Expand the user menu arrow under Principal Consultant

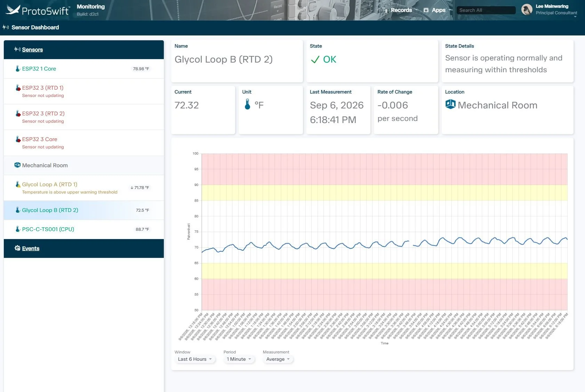pos(575,16)
